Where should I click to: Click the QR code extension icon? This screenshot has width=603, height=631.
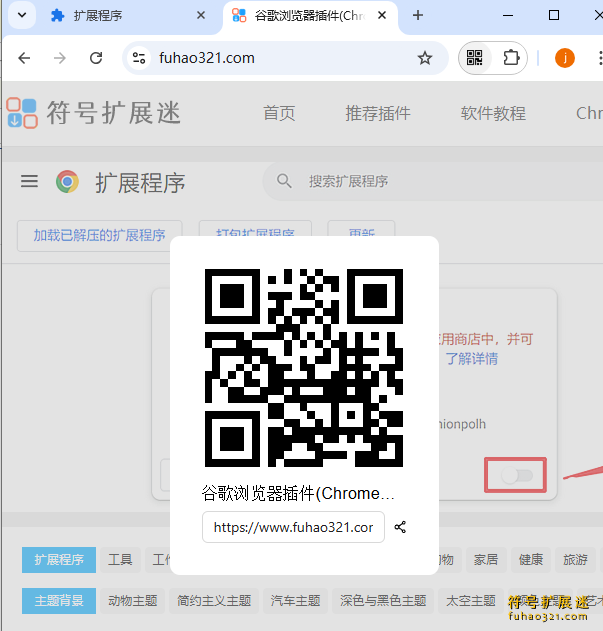(475, 58)
